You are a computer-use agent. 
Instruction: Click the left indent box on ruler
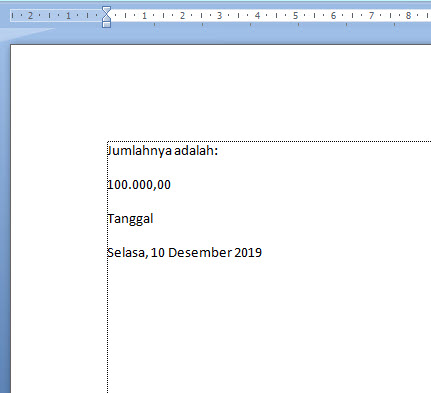tap(106, 25)
